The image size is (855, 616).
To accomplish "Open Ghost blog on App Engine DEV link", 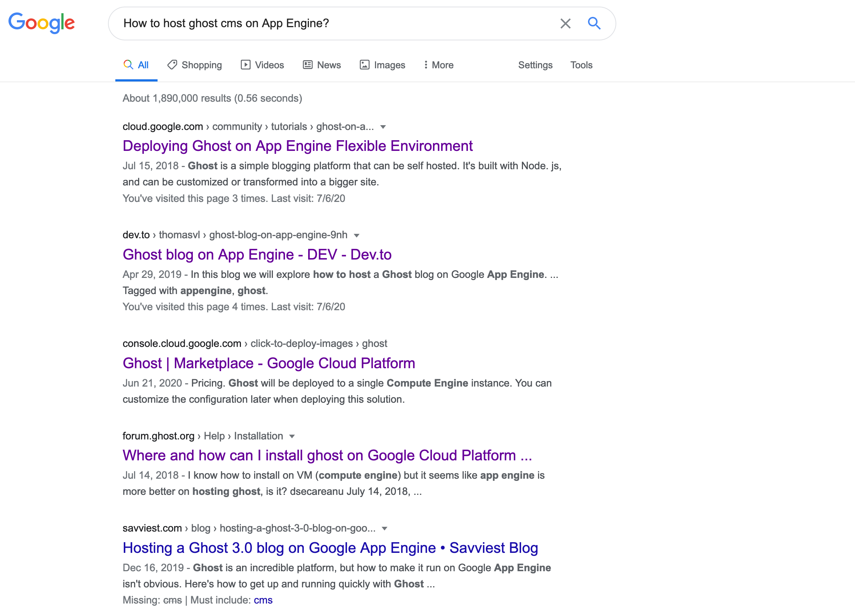I will click(257, 255).
